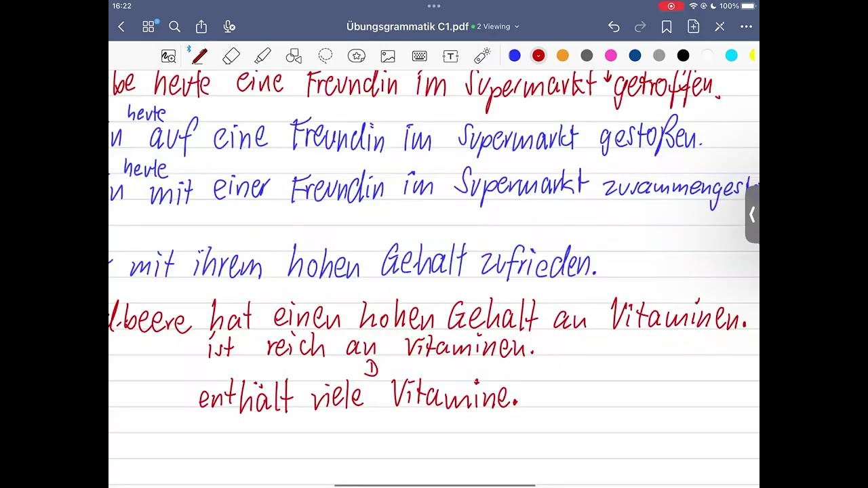
Task: Choose the blue pen color
Action: pyautogui.click(x=515, y=56)
